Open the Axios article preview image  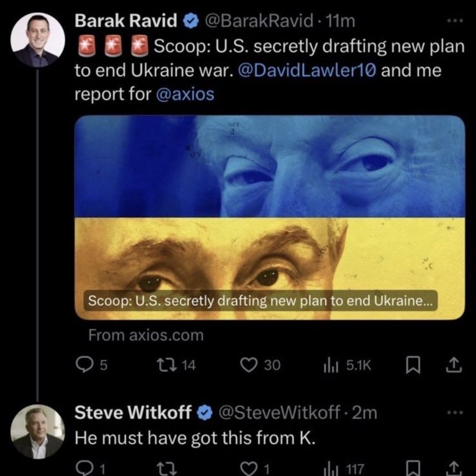coord(269,217)
